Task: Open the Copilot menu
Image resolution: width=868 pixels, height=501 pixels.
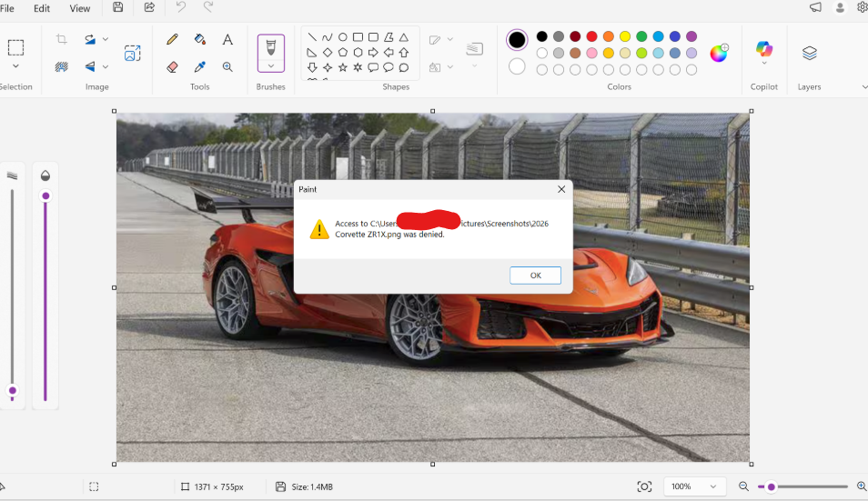Action: 764,53
